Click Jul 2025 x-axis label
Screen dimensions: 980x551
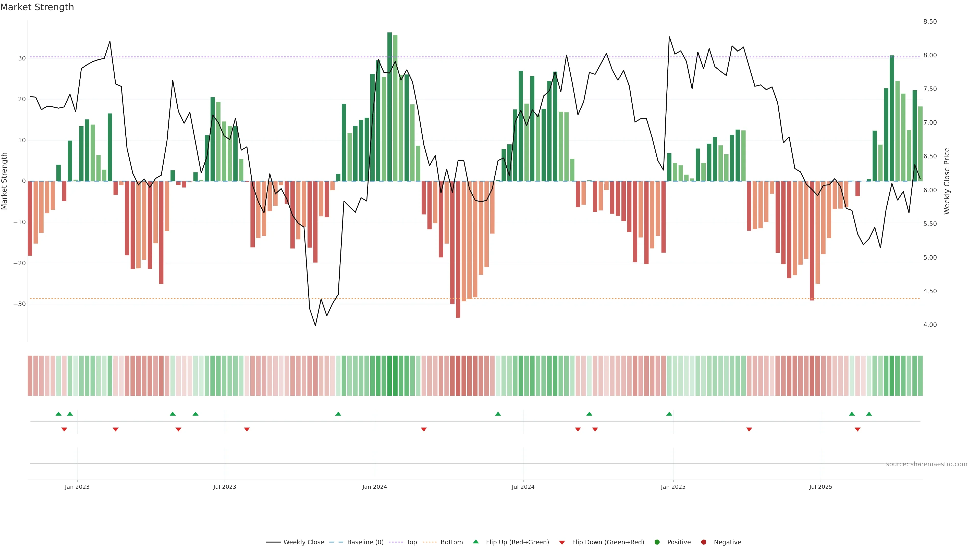point(820,487)
